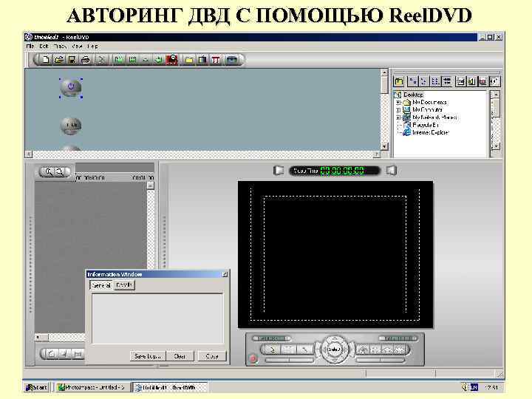Click the red gate-shaped toolbar icon
The height and width of the screenshot is (399, 532).
pos(216,60)
